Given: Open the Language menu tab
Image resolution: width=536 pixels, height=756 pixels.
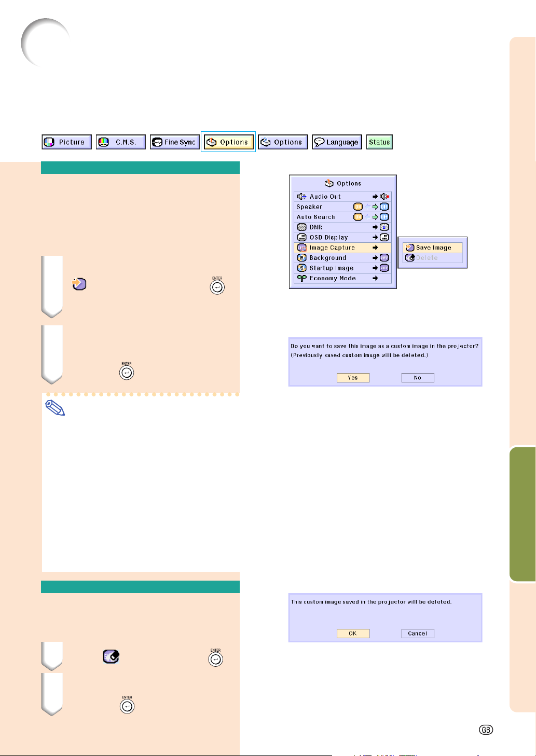Looking at the screenshot, I should 337,142.
